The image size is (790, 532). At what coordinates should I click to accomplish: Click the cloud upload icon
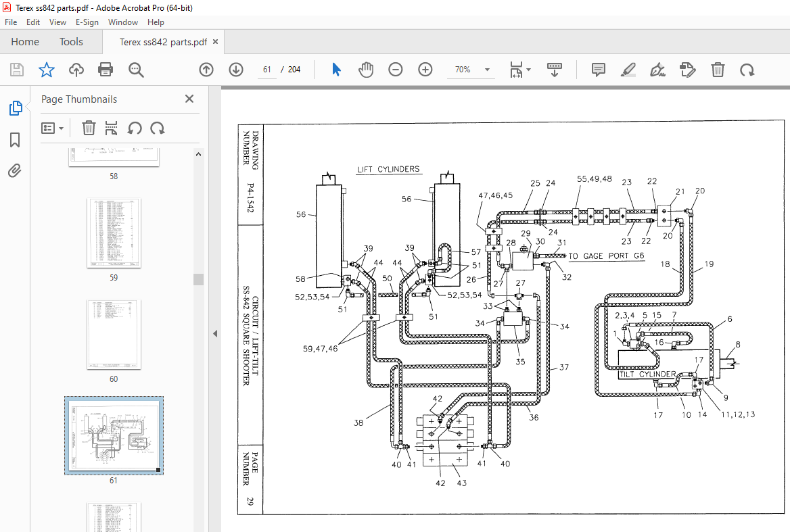pos(76,70)
